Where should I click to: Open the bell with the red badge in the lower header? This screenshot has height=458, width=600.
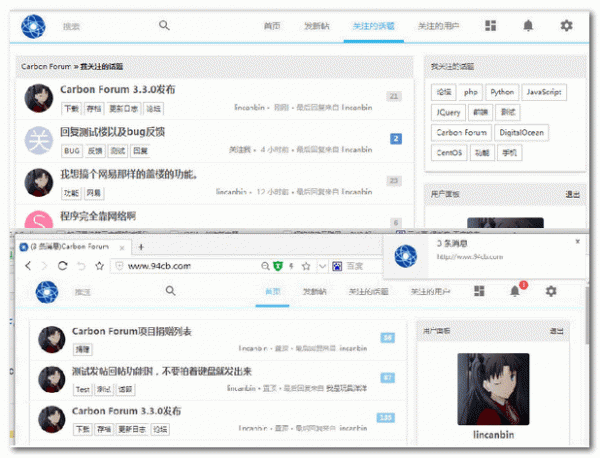coord(515,291)
